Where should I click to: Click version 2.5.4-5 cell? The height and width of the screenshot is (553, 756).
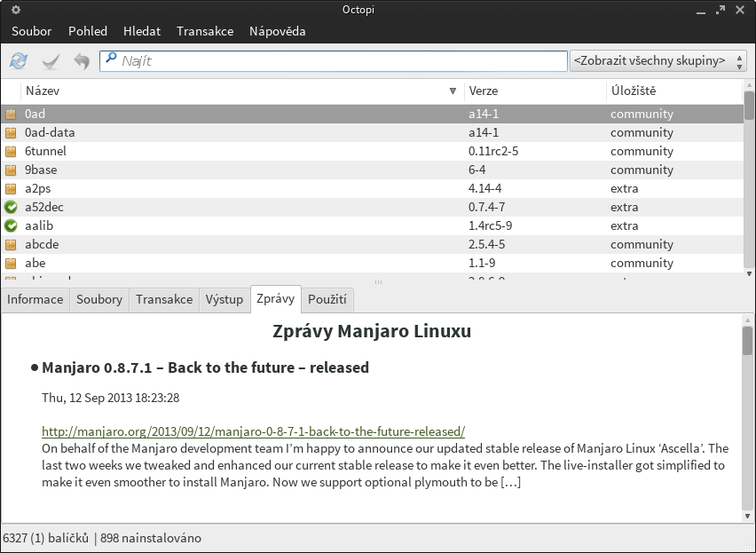pyautogui.click(x=486, y=244)
